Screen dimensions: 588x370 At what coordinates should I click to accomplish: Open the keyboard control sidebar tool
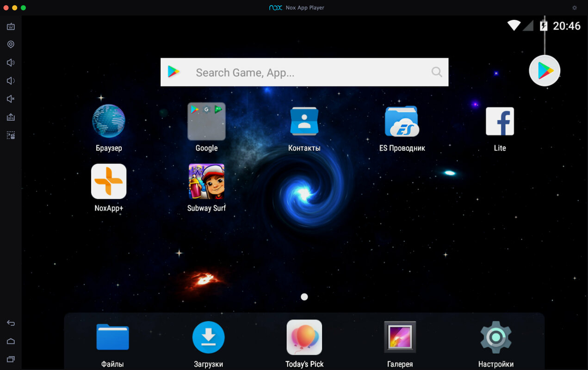[x=11, y=26]
